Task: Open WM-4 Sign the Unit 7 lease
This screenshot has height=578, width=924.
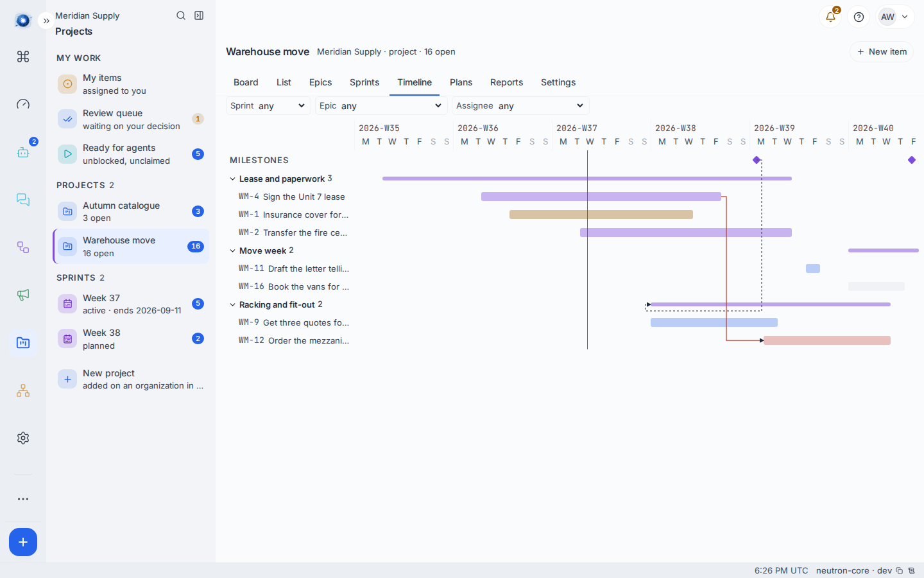Action: pyautogui.click(x=291, y=197)
